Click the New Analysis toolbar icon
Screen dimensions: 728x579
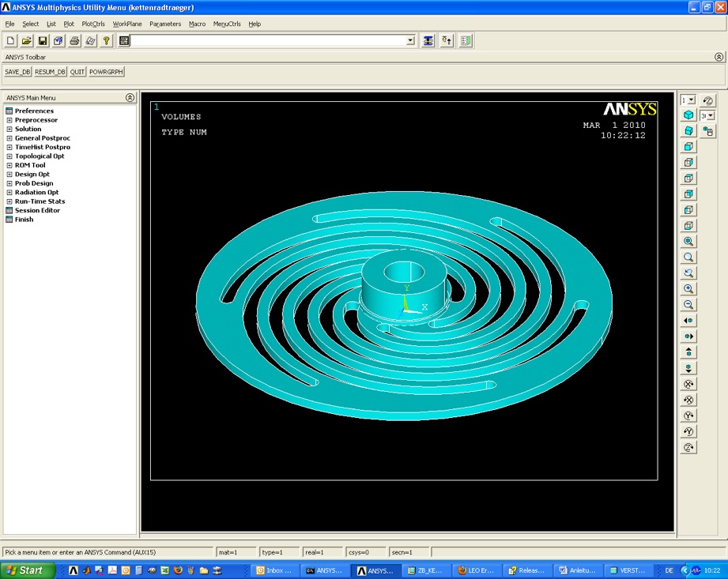pos(11,41)
